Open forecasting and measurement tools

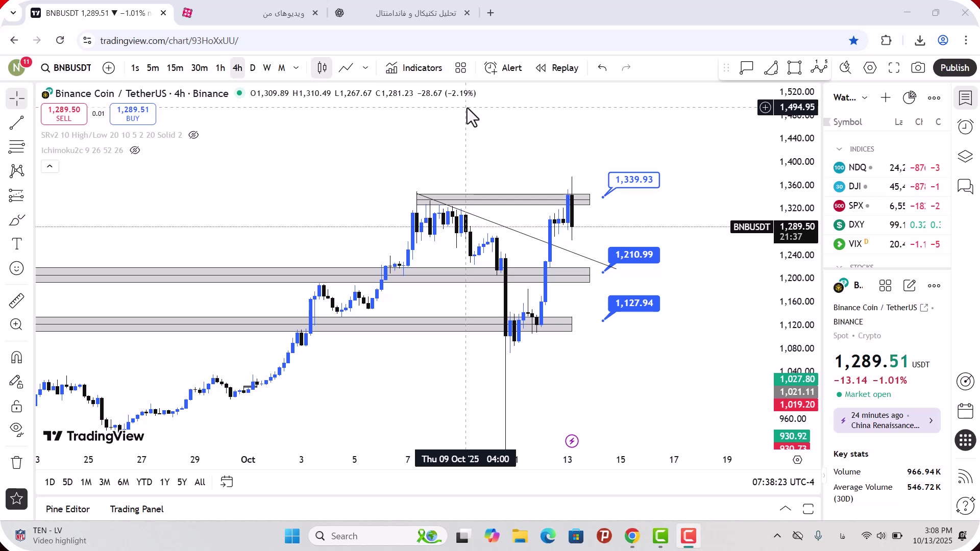coord(16,195)
